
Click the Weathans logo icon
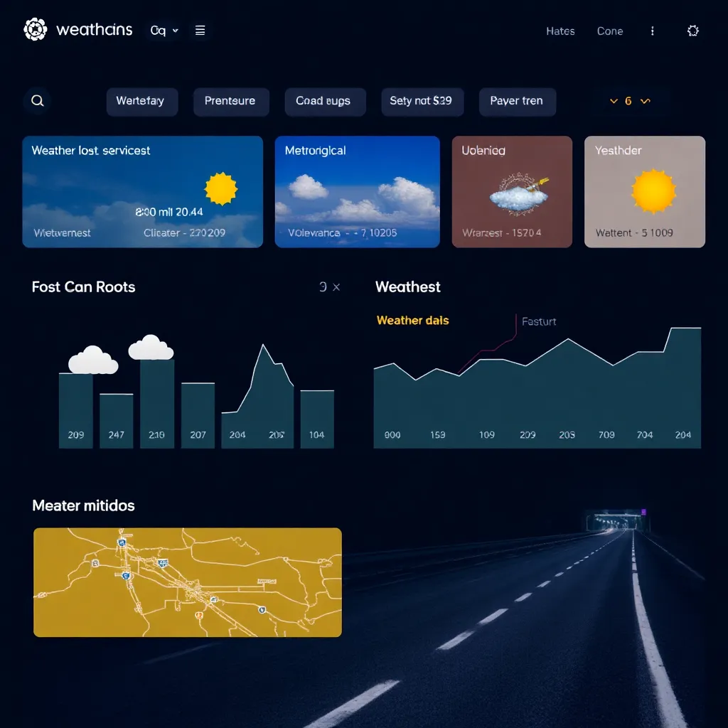tap(34, 30)
